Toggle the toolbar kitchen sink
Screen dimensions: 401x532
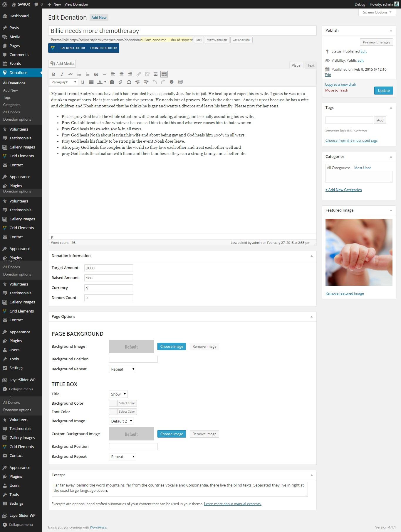click(164, 74)
